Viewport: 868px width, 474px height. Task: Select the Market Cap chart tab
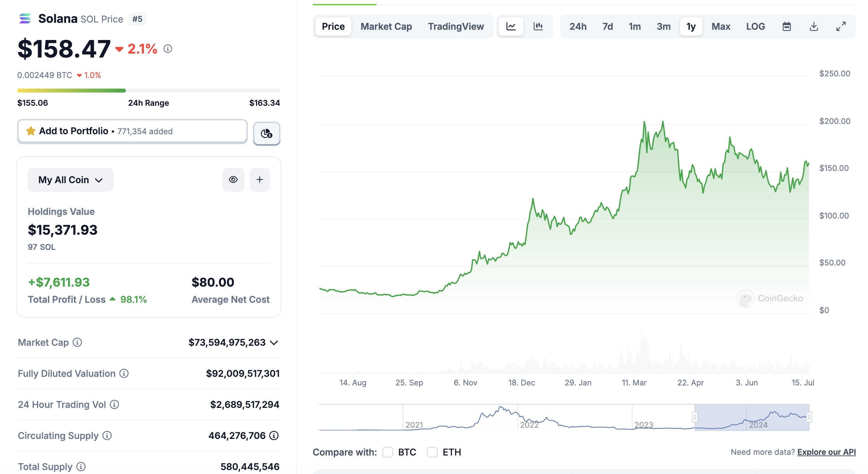[386, 26]
